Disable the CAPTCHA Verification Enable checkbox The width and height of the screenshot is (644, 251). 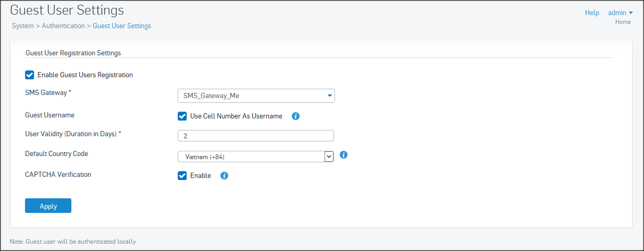coord(182,176)
